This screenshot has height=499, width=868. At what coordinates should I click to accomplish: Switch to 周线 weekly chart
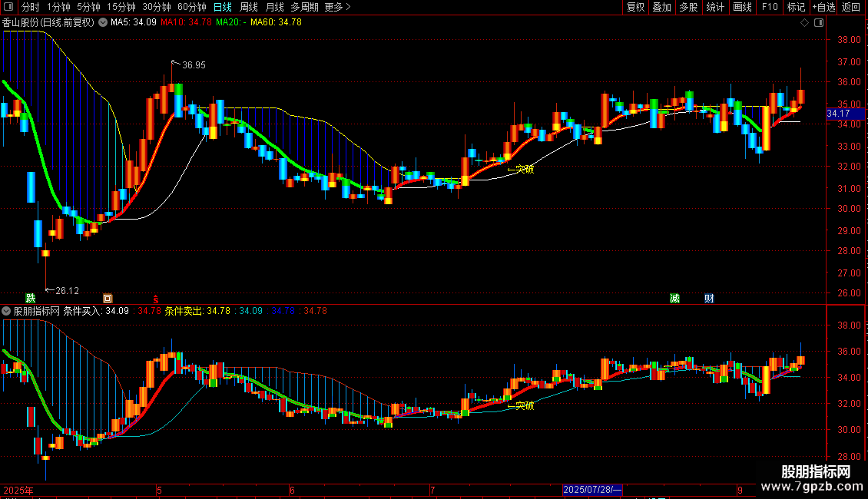pyautogui.click(x=249, y=7)
